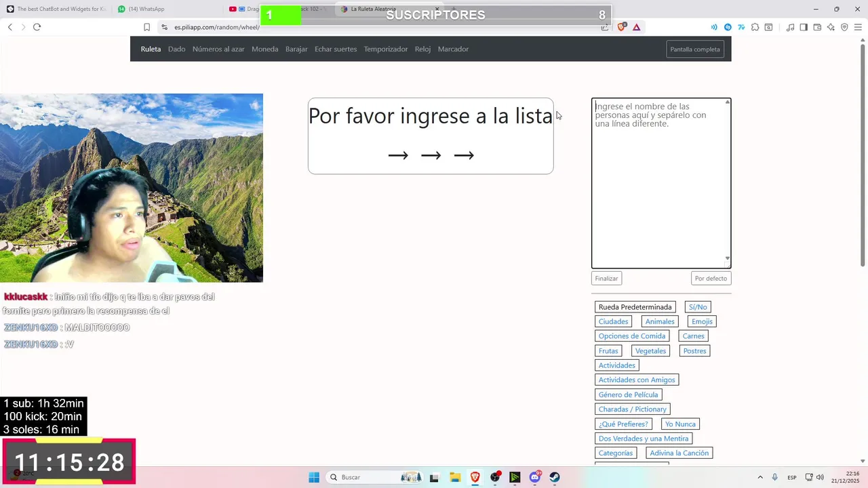Open File Explorer from the taskbar
Viewport: 868px width, 488px height.
point(455,477)
